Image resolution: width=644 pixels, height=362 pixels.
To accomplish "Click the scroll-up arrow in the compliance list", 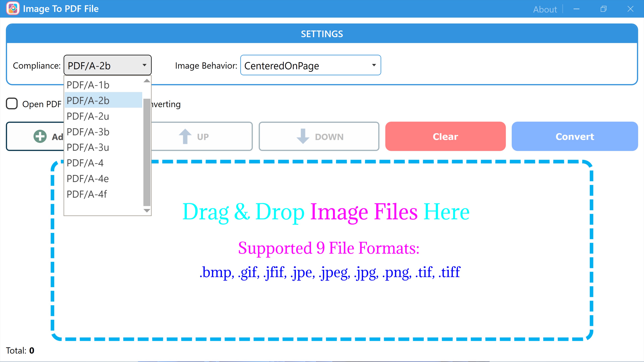I will tap(147, 81).
